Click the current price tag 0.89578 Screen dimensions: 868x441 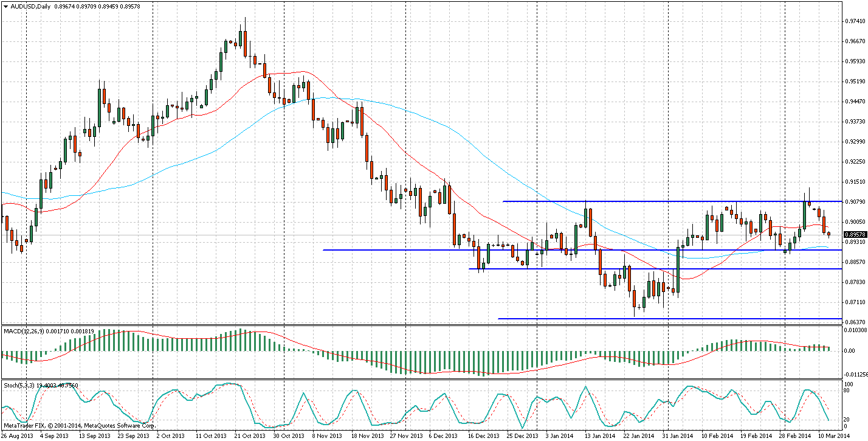pos(854,234)
